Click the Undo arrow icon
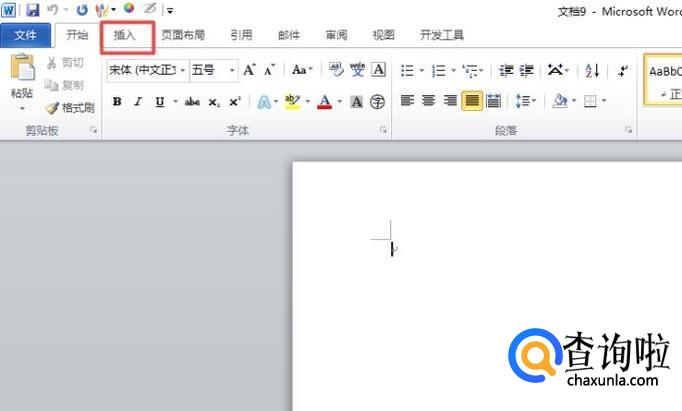The height and width of the screenshot is (411, 682). click(x=53, y=9)
